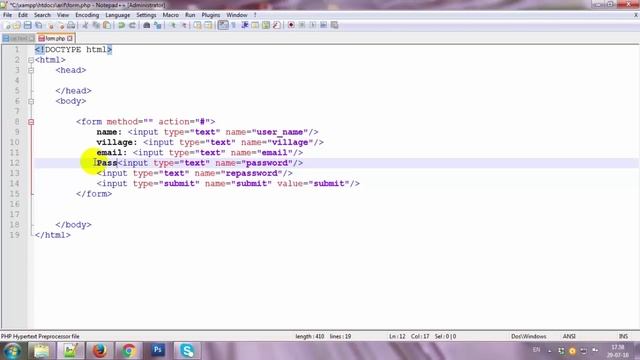Click the 'PHP Hypertext Preprocessor file' status text

point(40,336)
